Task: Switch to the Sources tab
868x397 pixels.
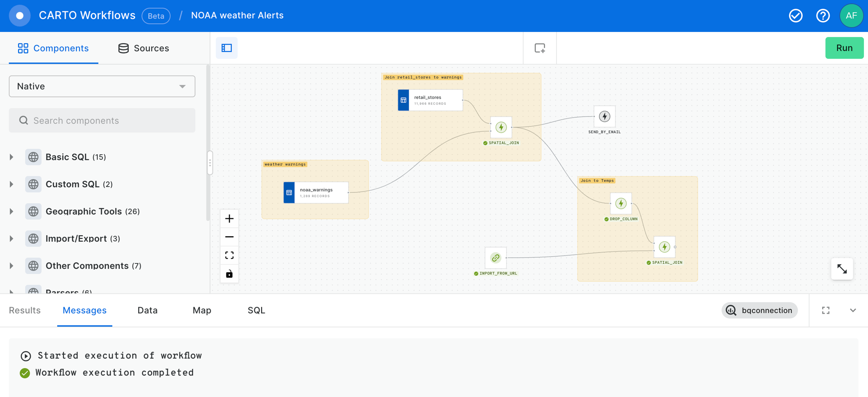Action: [x=144, y=48]
